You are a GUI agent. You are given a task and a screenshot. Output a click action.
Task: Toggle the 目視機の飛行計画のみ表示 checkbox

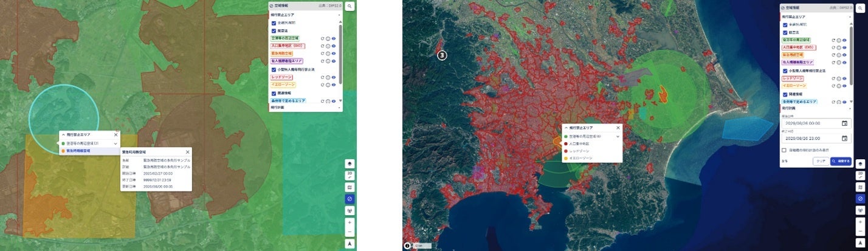click(x=785, y=150)
